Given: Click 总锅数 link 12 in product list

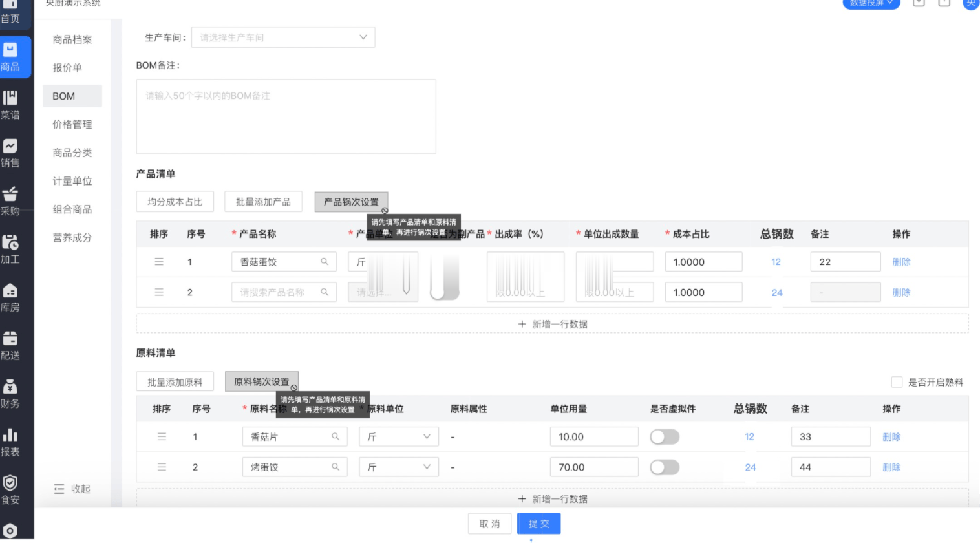Looking at the screenshot, I should click(776, 262).
